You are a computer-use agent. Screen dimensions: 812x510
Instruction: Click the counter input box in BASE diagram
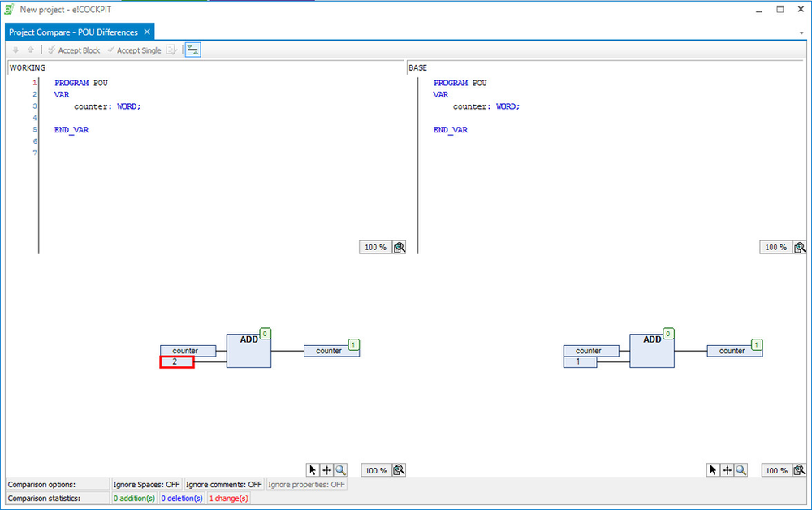(x=591, y=351)
